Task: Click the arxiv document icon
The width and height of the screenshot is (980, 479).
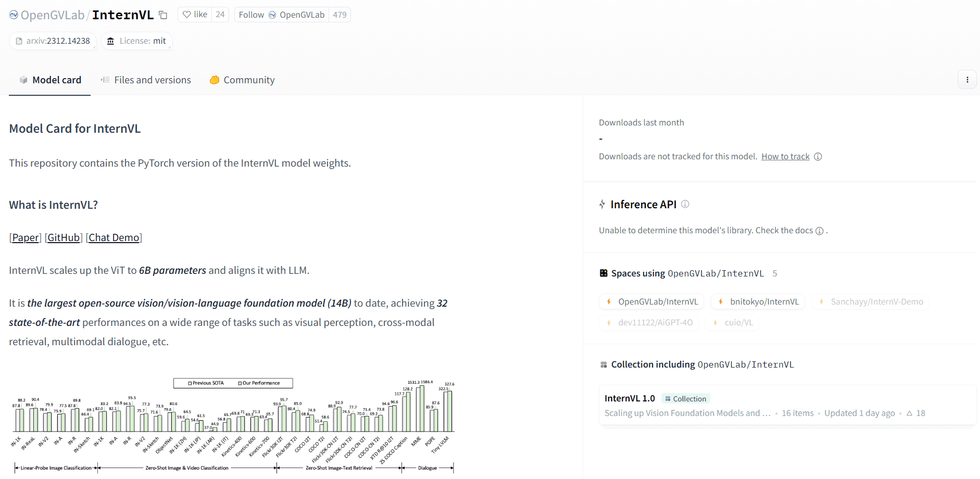Action: click(x=19, y=41)
